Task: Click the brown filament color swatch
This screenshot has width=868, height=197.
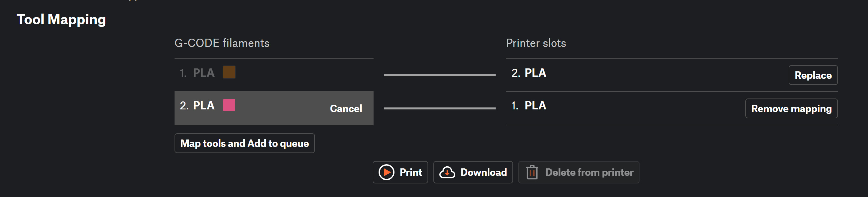Action: [229, 72]
